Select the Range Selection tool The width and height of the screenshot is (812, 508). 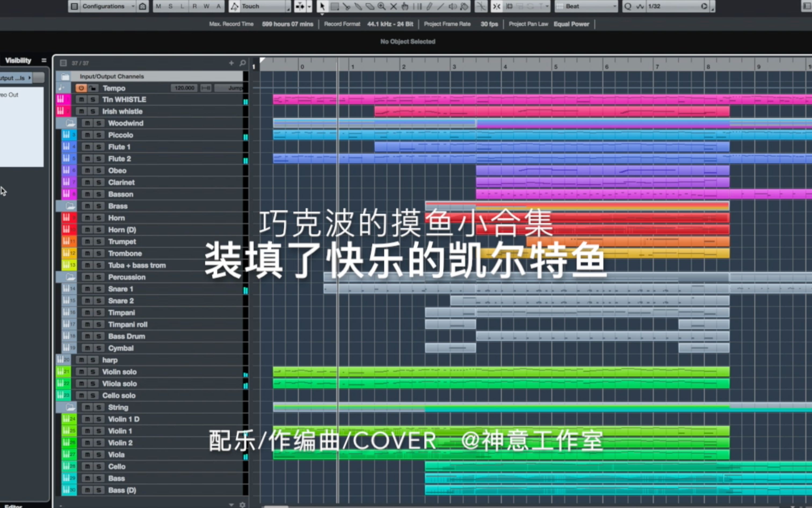335,6
